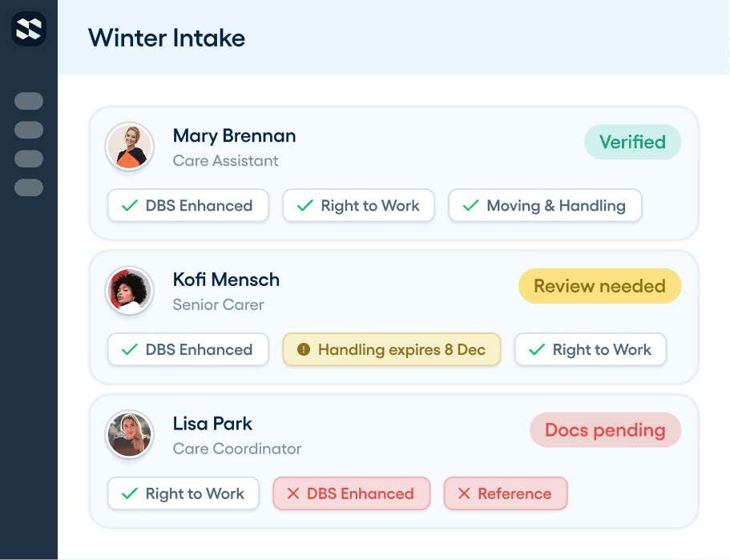Click the Lisa Park name
Viewport: 730px width, 560px height.
(212, 423)
